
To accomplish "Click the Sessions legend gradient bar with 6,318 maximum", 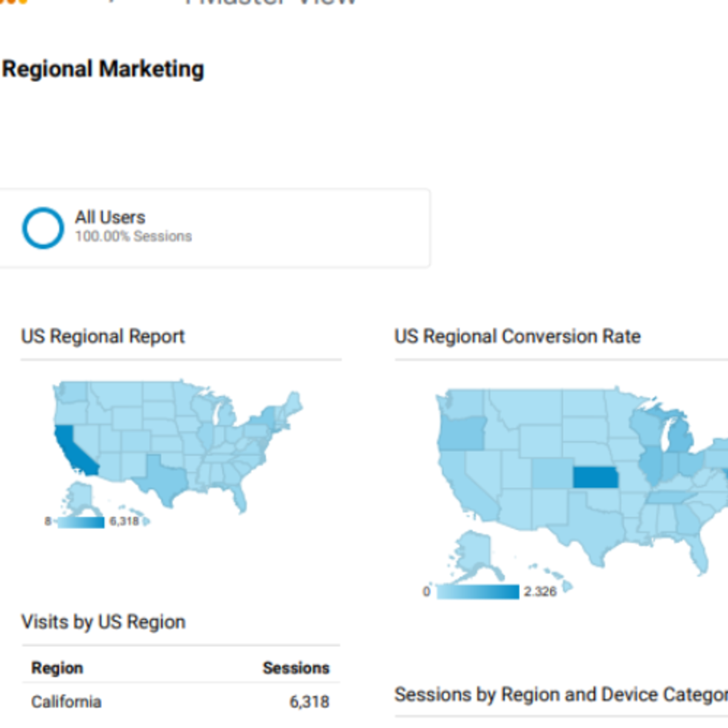I will (x=81, y=522).
